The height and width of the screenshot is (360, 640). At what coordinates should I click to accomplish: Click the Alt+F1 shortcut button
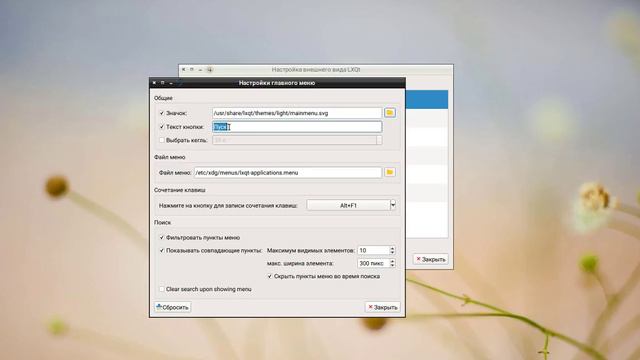pyautogui.click(x=348, y=205)
